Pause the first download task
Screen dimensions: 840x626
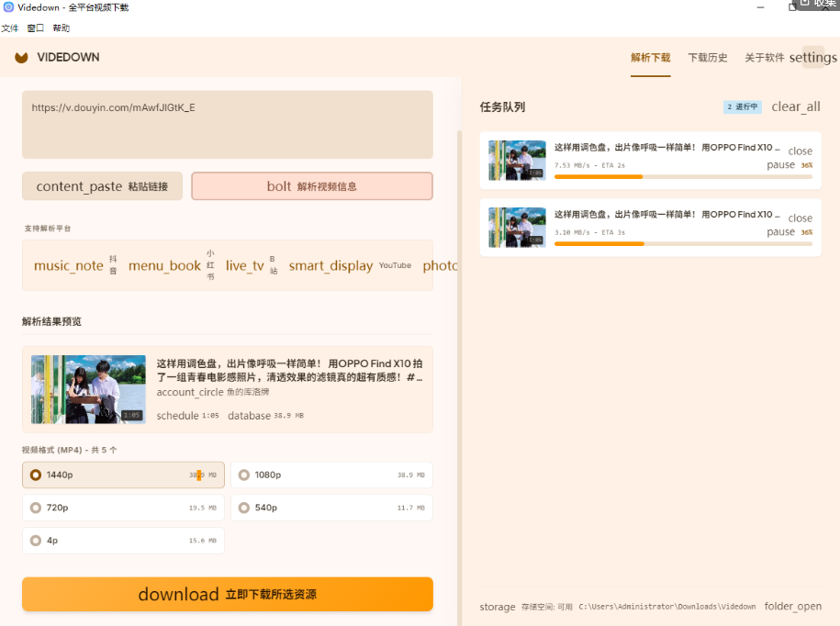pos(780,164)
